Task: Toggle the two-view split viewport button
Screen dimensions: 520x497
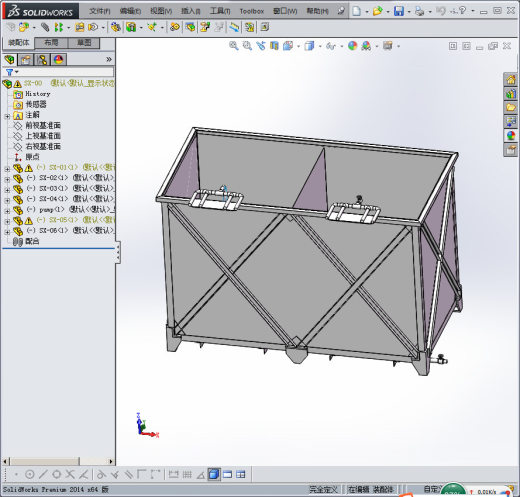Action: click(x=240, y=474)
